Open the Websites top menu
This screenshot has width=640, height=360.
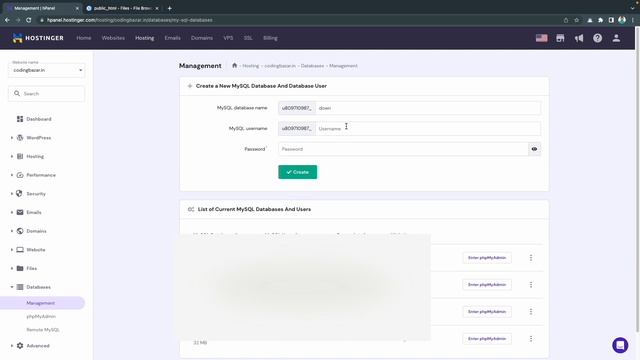pyautogui.click(x=113, y=38)
